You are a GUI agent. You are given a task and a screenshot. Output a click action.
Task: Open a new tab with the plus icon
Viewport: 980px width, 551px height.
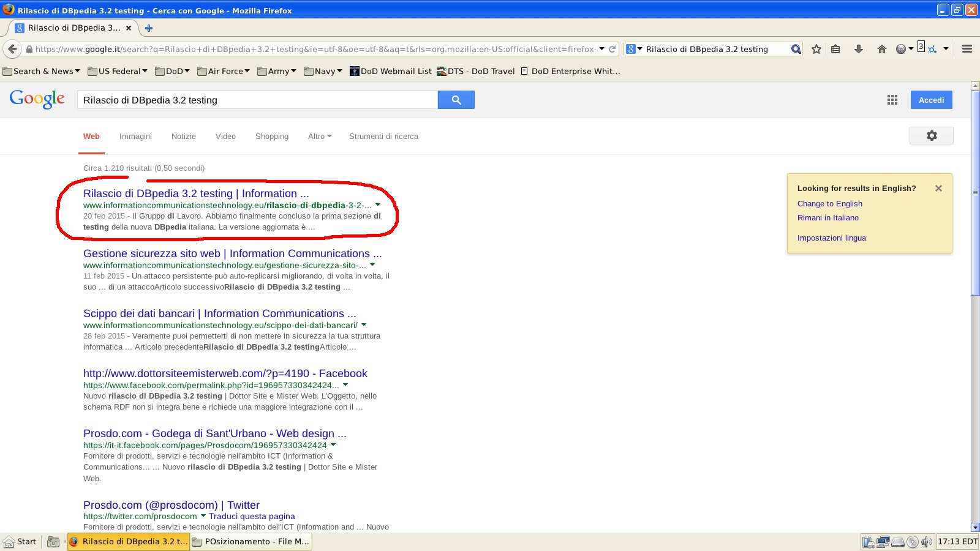coord(149,28)
